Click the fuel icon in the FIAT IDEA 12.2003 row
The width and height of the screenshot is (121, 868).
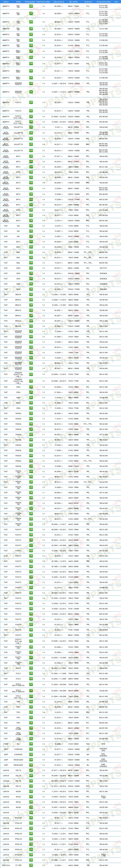31,398
